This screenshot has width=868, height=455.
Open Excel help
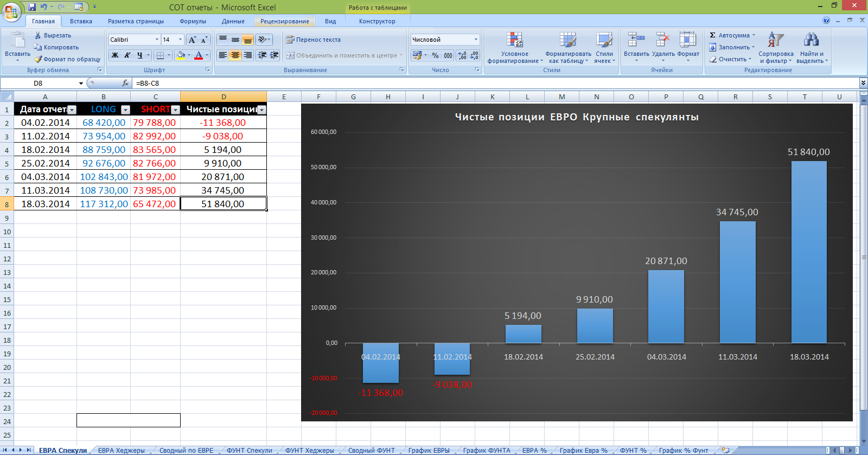tap(826, 21)
